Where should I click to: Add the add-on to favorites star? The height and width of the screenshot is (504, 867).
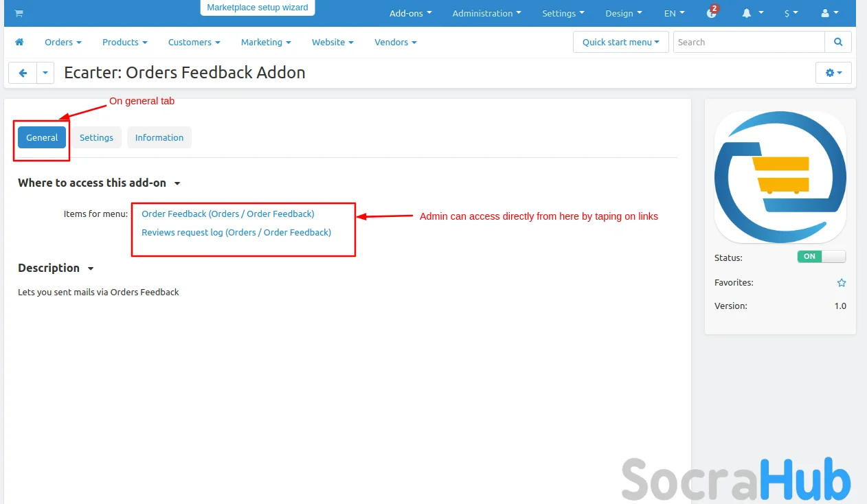(842, 283)
